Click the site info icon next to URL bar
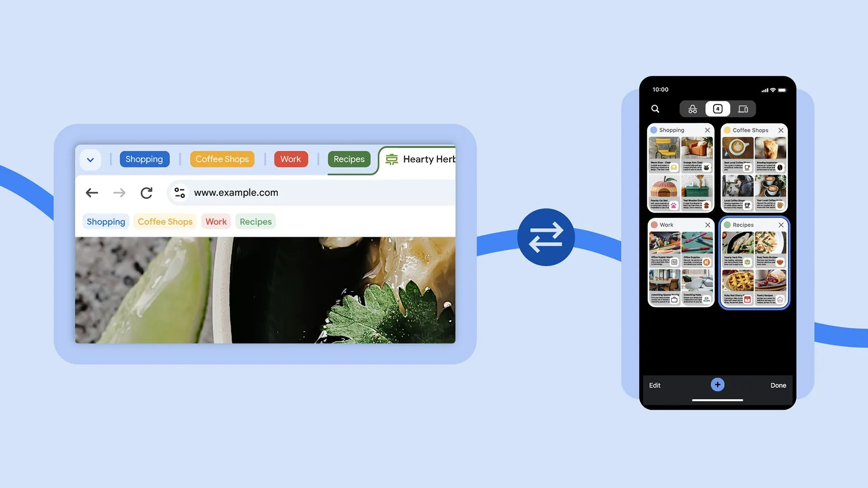This screenshot has height=488, width=868. pyautogui.click(x=179, y=192)
